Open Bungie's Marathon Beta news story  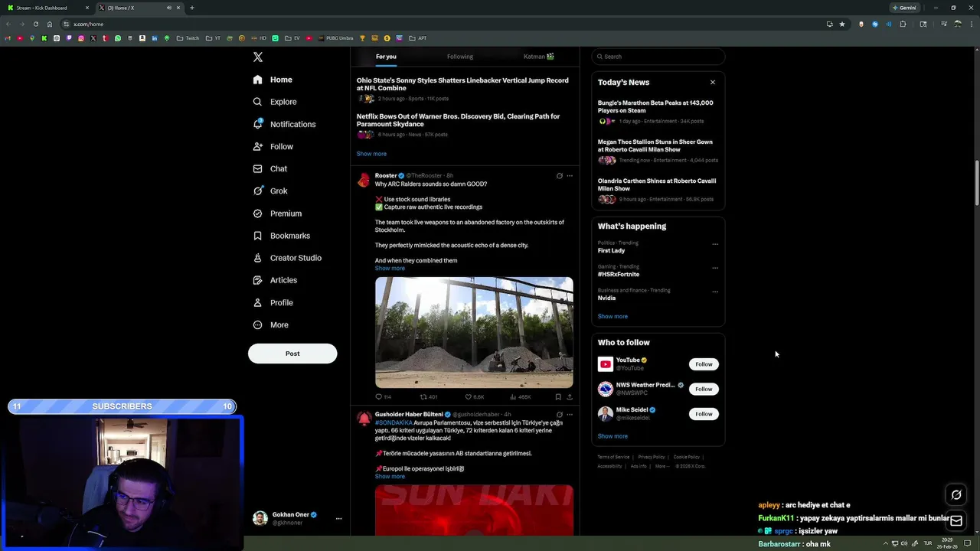[x=658, y=112]
